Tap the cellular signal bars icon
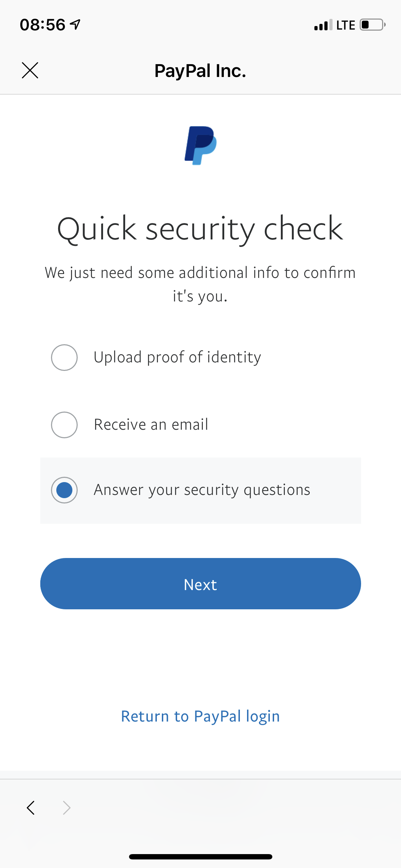Screen dimensions: 401x868 click(323, 25)
